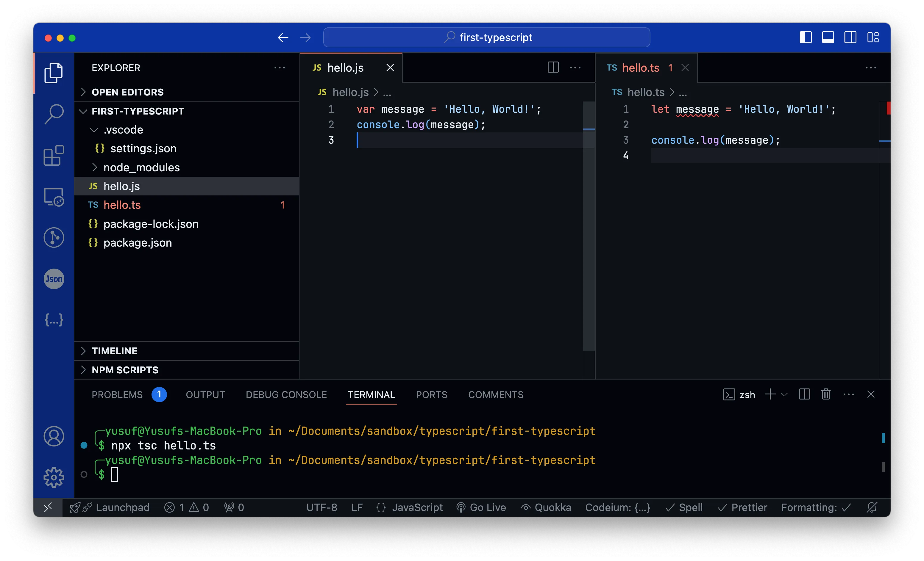The width and height of the screenshot is (924, 561).
Task: Expand the Open Editors section
Action: 187,92
